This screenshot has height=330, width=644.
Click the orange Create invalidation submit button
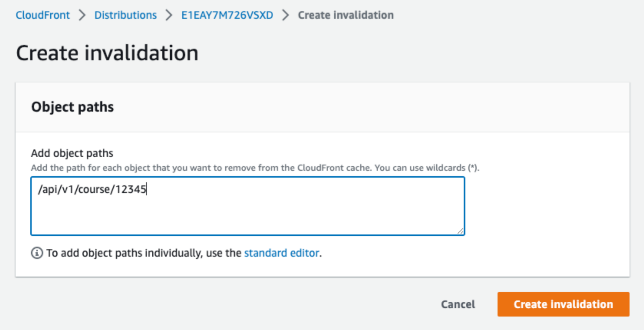click(563, 304)
